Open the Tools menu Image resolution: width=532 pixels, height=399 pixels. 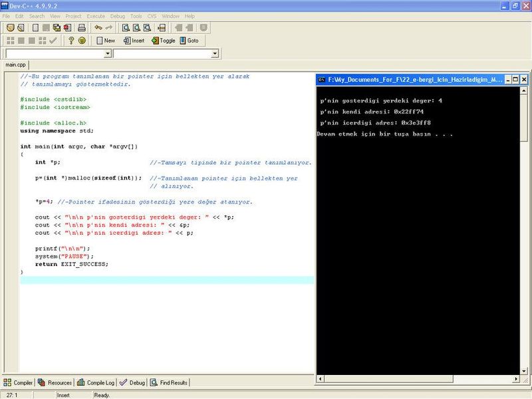(x=136, y=16)
